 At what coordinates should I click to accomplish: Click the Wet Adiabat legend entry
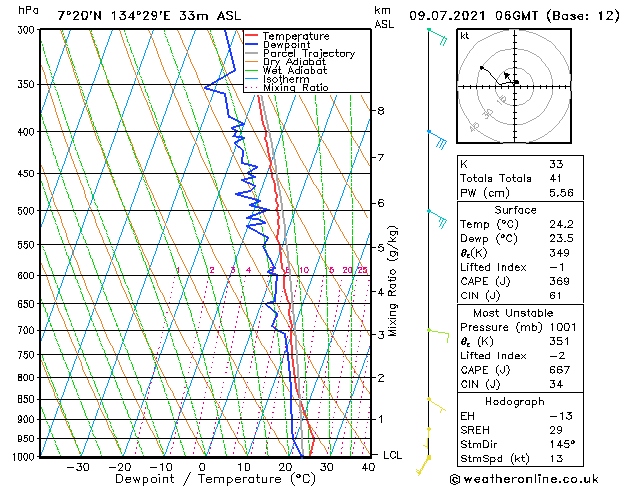click(295, 70)
